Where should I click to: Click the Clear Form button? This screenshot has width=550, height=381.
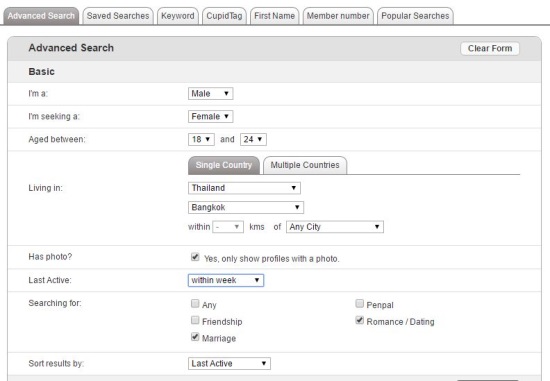coord(490,48)
